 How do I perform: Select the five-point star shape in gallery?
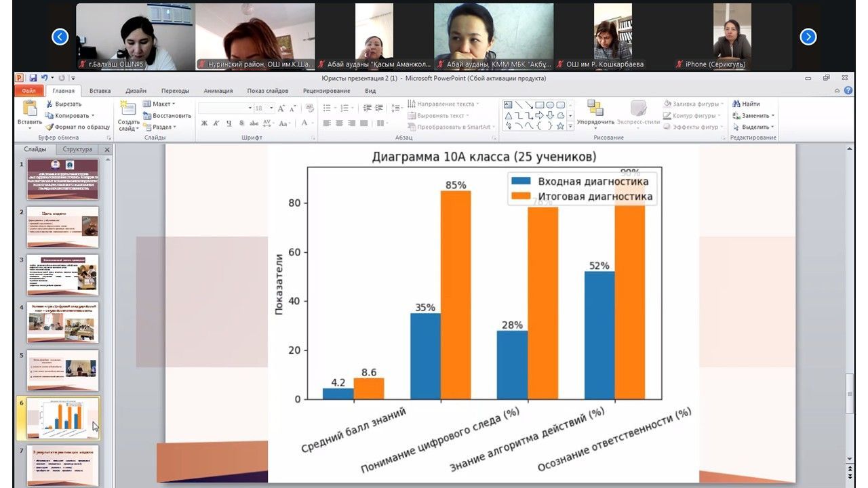[x=560, y=125]
